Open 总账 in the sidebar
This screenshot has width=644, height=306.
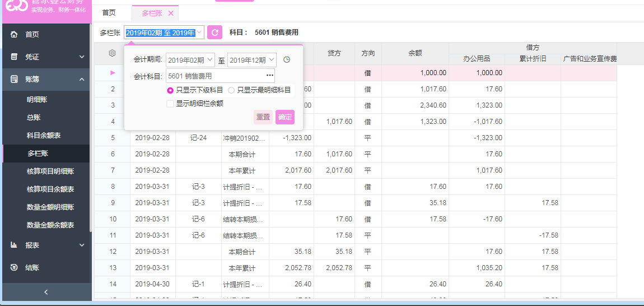pos(34,117)
